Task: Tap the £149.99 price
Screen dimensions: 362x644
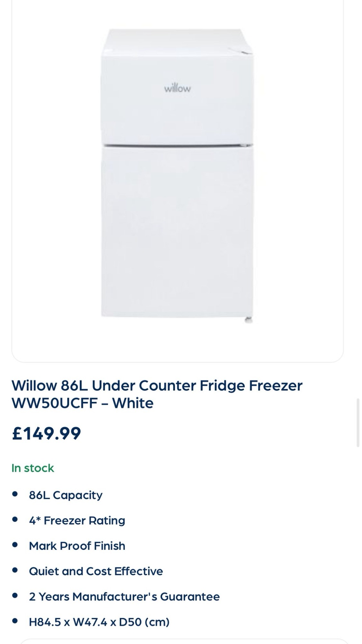Action: 46,433
